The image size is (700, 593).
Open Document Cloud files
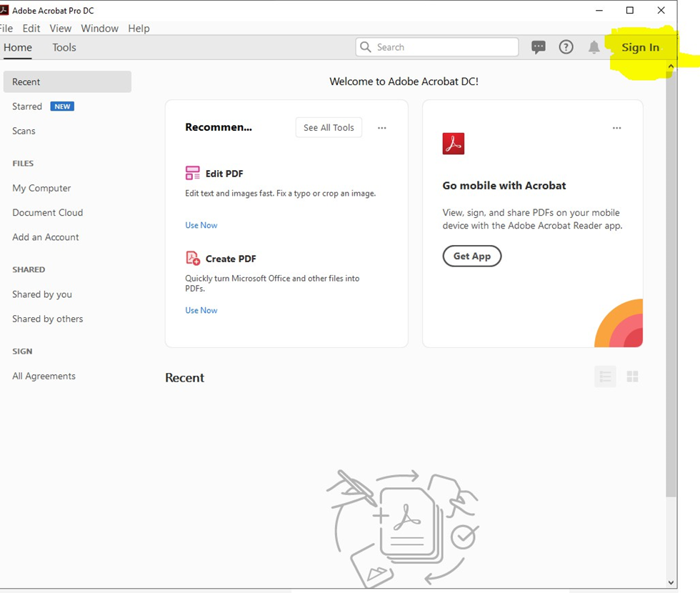[48, 213]
